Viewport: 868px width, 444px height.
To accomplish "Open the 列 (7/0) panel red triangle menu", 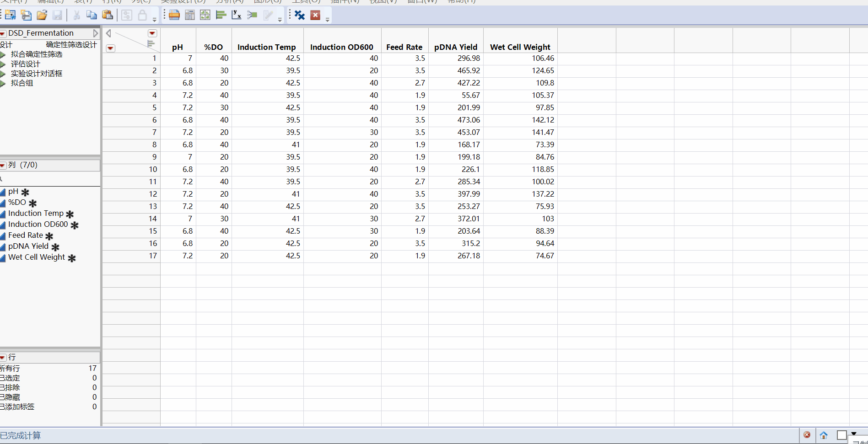I will (x=3, y=165).
